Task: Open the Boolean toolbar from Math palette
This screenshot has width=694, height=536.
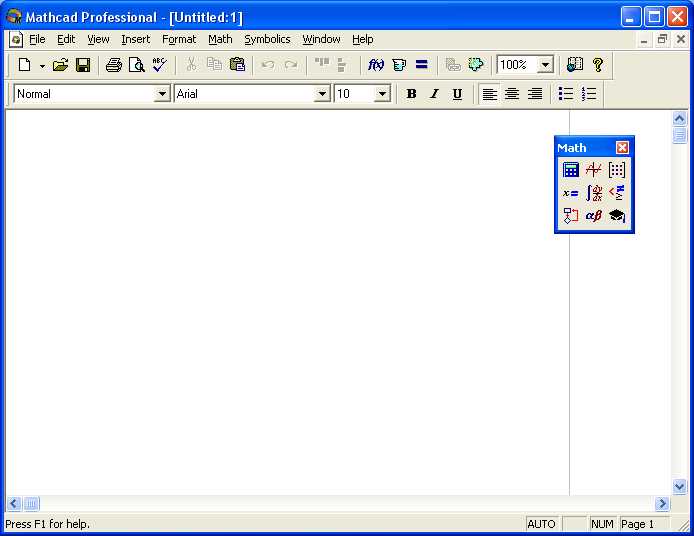Action: (617, 193)
